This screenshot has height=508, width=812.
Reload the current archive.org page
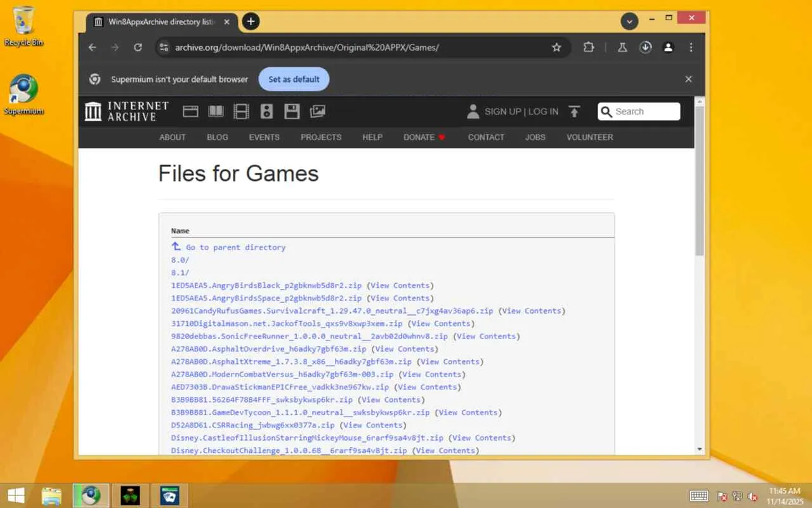[x=138, y=48]
